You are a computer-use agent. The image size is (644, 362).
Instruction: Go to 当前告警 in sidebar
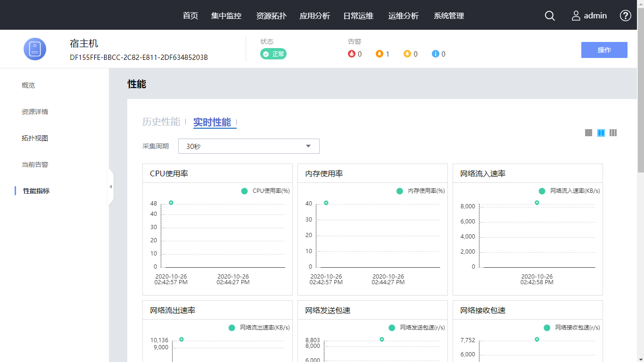tap(35, 165)
